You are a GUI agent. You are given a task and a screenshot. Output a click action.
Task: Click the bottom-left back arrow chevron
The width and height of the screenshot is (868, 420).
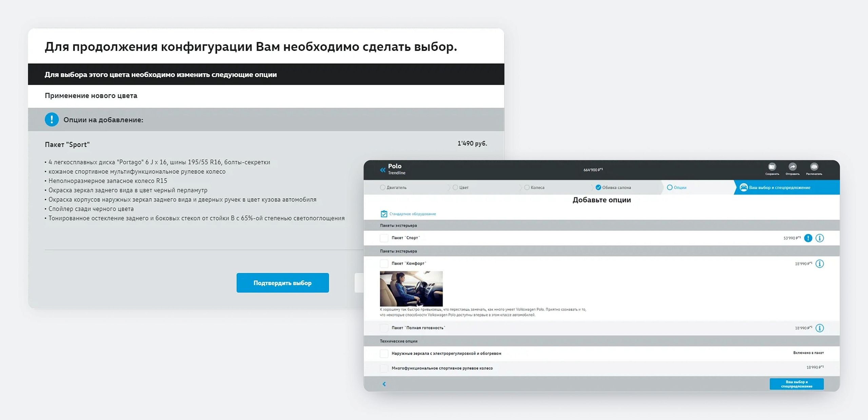click(384, 384)
